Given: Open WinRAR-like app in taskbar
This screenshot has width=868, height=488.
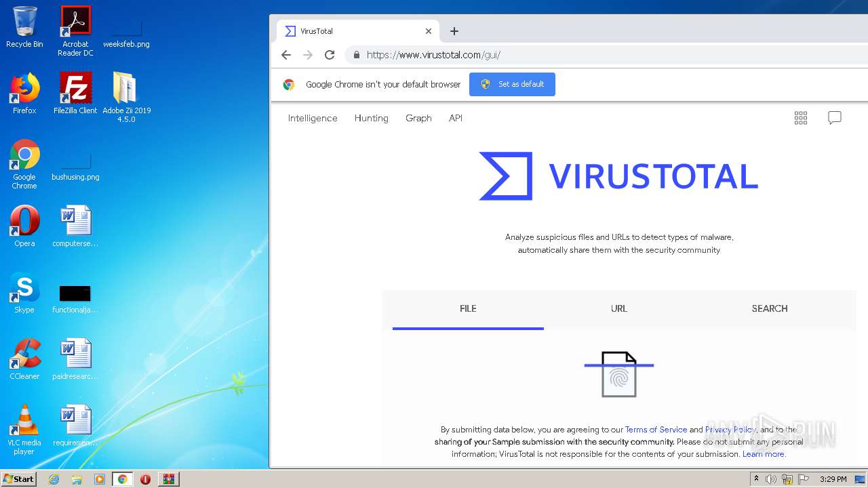Looking at the screenshot, I should [x=168, y=479].
